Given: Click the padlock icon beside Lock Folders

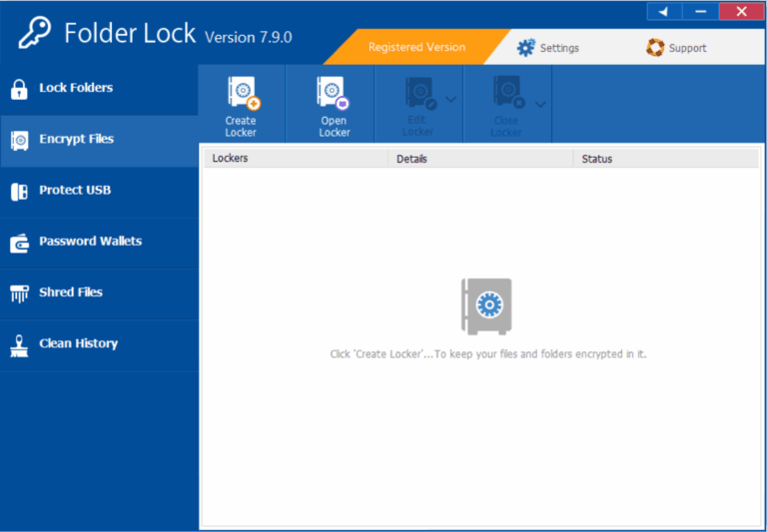Looking at the screenshot, I should pos(19,90).
